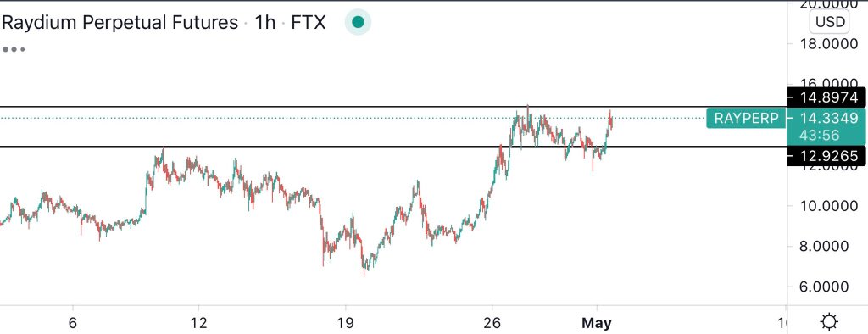868x334 pixels.
Task: Click the FTX exchange label
Action: (x=308, y=23)
